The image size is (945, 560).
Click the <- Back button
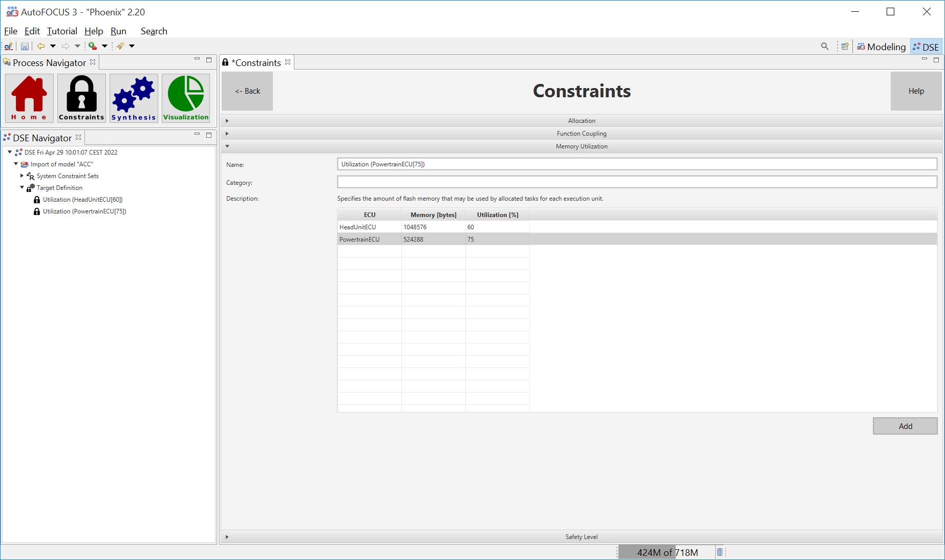247,91
